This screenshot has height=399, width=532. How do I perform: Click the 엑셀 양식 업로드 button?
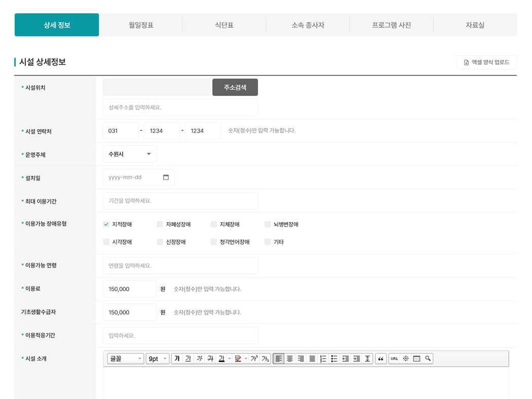pyautogui.click(x=487, y=62)
